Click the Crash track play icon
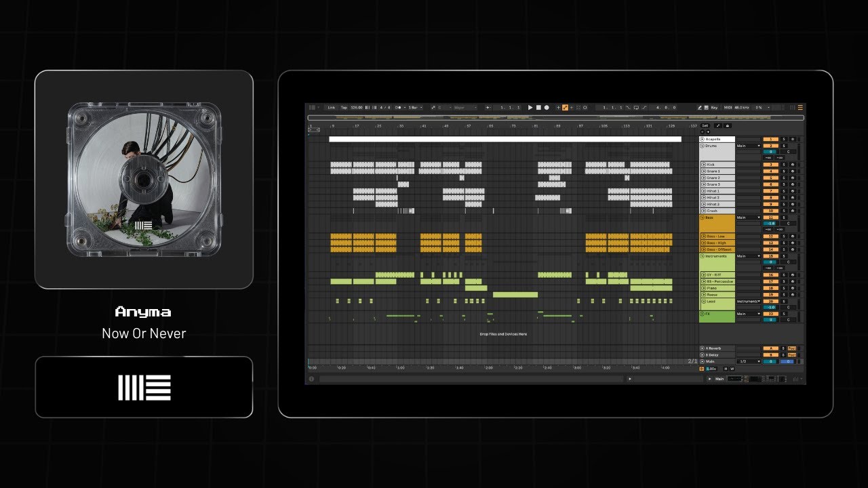Image resolution: width=868 pixels, height=488 pixels. click(x=703, y=211)
